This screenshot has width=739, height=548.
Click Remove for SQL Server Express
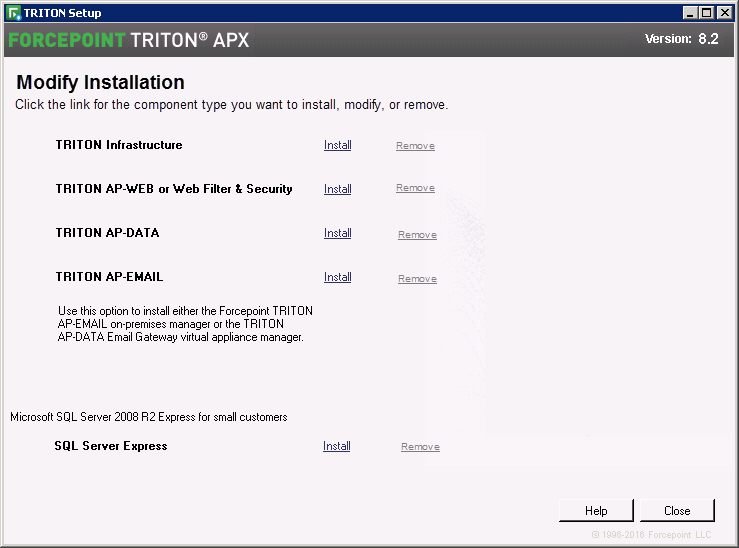(x=420, y=447)
